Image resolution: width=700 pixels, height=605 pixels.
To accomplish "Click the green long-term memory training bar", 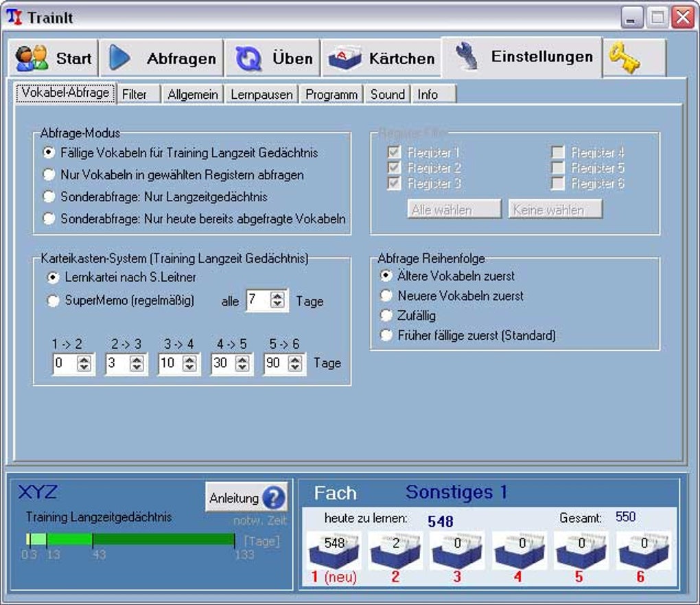I will (131, 540).
